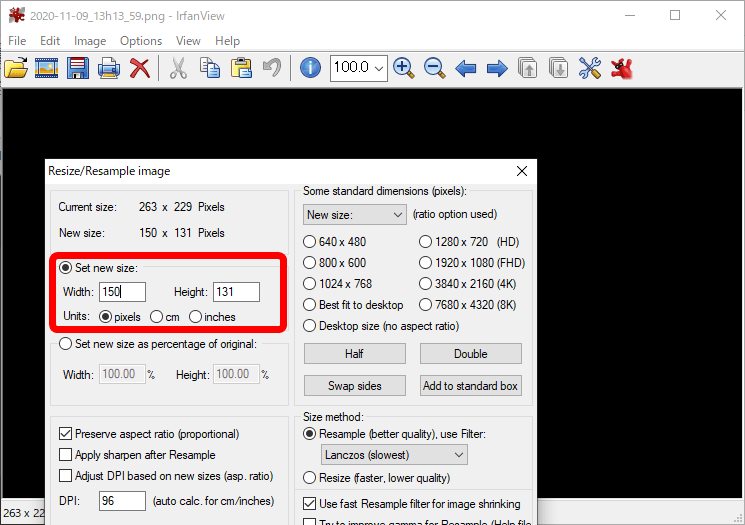
Task: Select Set new size as percentage of original
Action: 158,344
